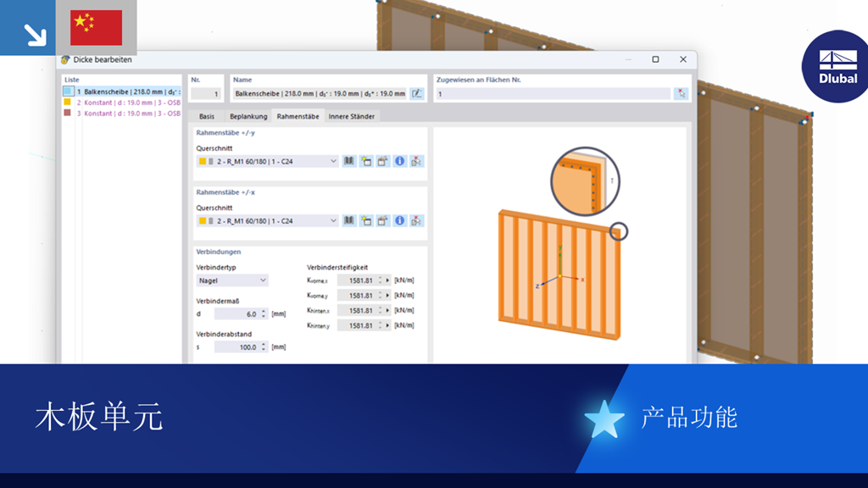Click the Chinese flag icon

click(x=97, y=28)
